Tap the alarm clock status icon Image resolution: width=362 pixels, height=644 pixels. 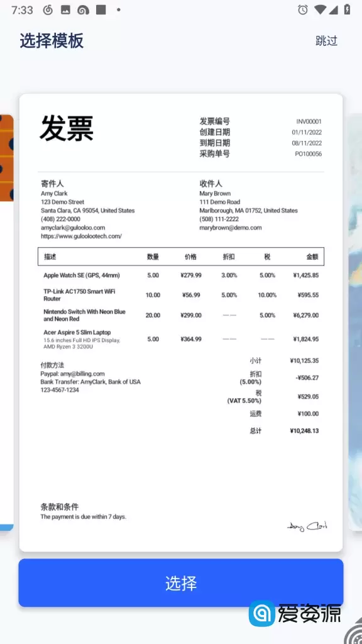303,10
